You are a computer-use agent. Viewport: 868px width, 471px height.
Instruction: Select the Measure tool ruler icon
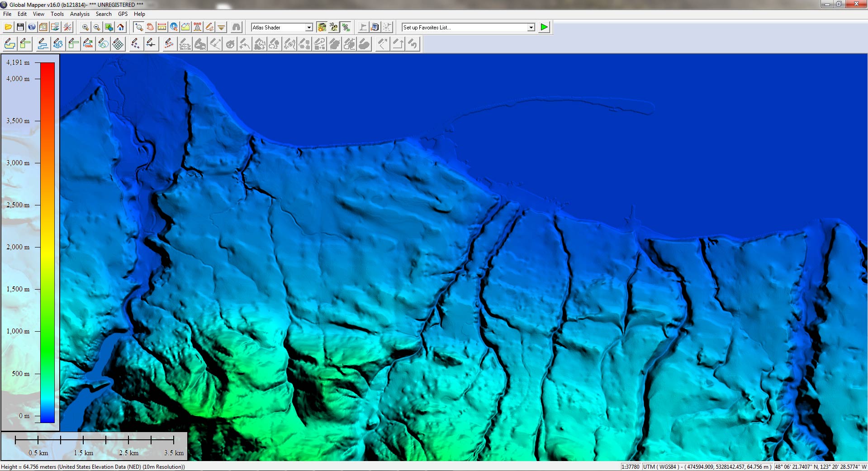click(161, 28)
